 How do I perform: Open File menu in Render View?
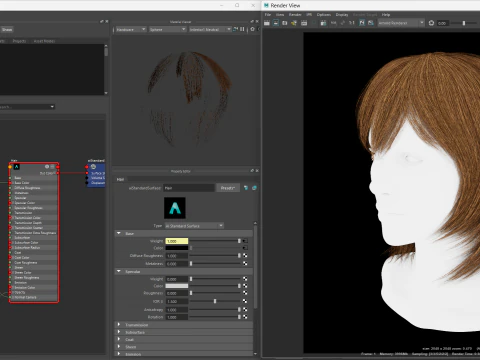268,15
